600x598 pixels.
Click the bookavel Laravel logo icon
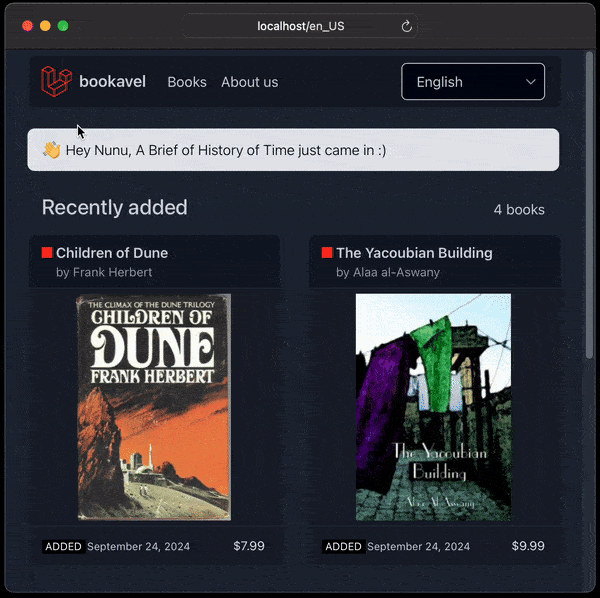[x=56, y=81]
